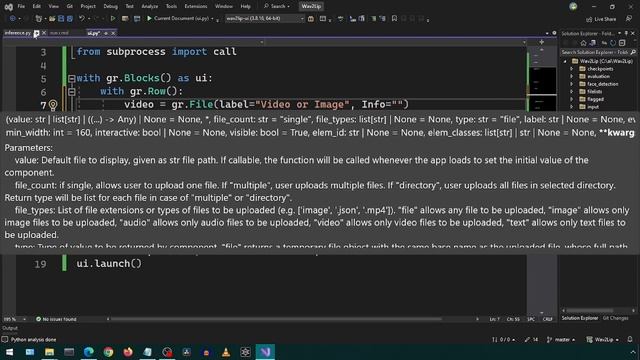This screenshot has height=360, width=640.
Task: Open the Debug menu
Action: pos(110,7)
